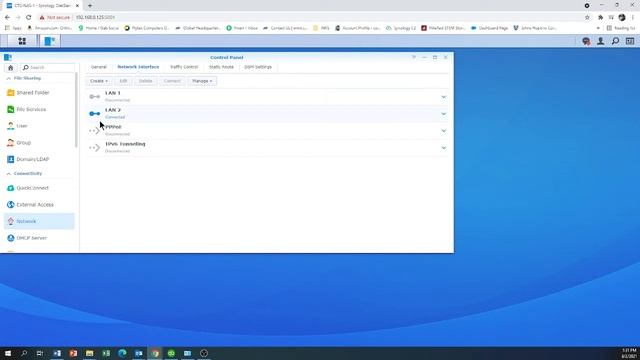
Task: Select the Network Interface tab
Action: coord(138,67)
